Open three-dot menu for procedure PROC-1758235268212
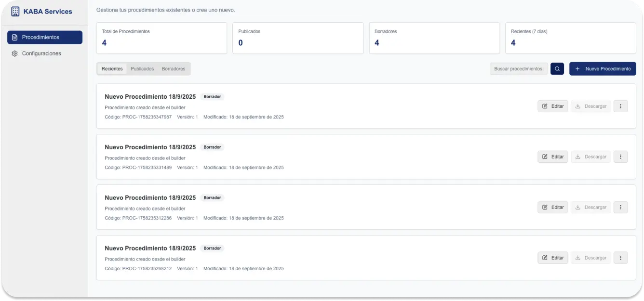The width and height of the screenshot is (644, 301). 620,258
